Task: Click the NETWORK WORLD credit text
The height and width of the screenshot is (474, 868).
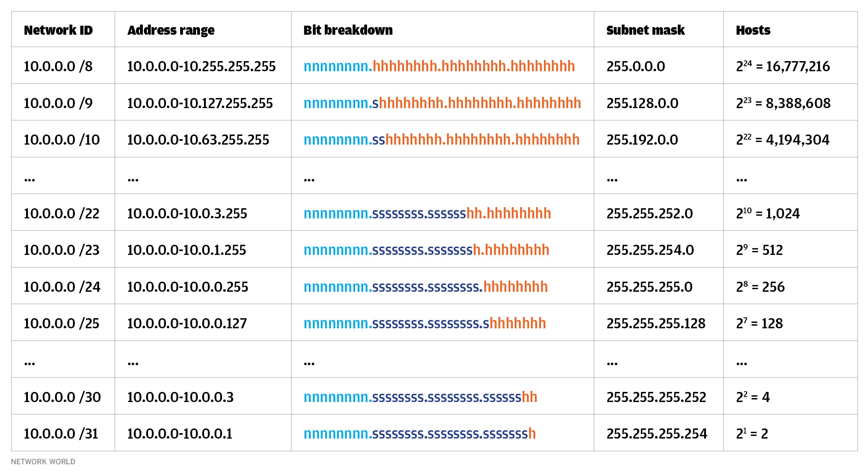Action: [x=43, y=462]
